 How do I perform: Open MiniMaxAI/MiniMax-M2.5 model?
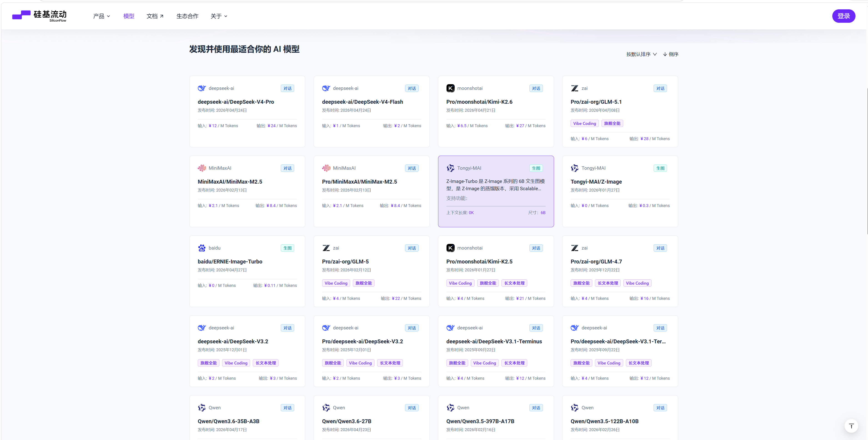[230, 182]
